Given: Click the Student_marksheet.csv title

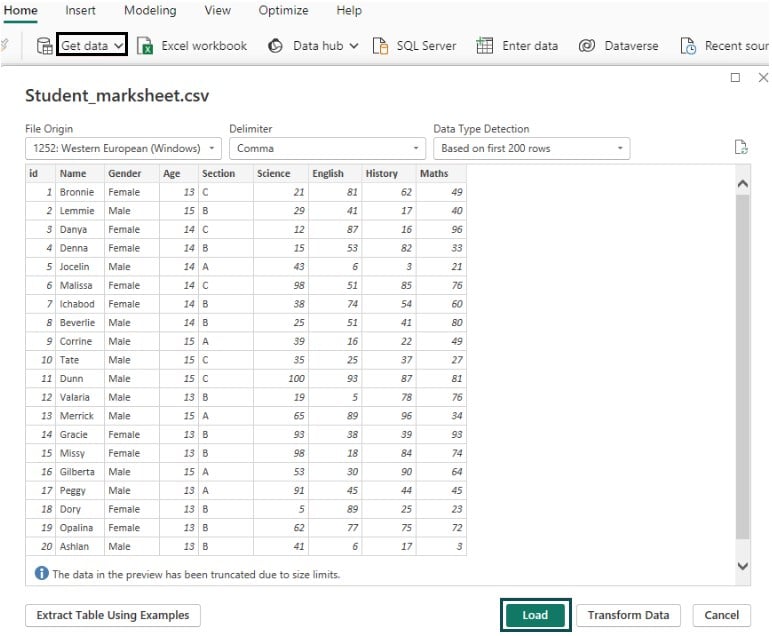Looking at the screenshot, I should click(117, 95).
